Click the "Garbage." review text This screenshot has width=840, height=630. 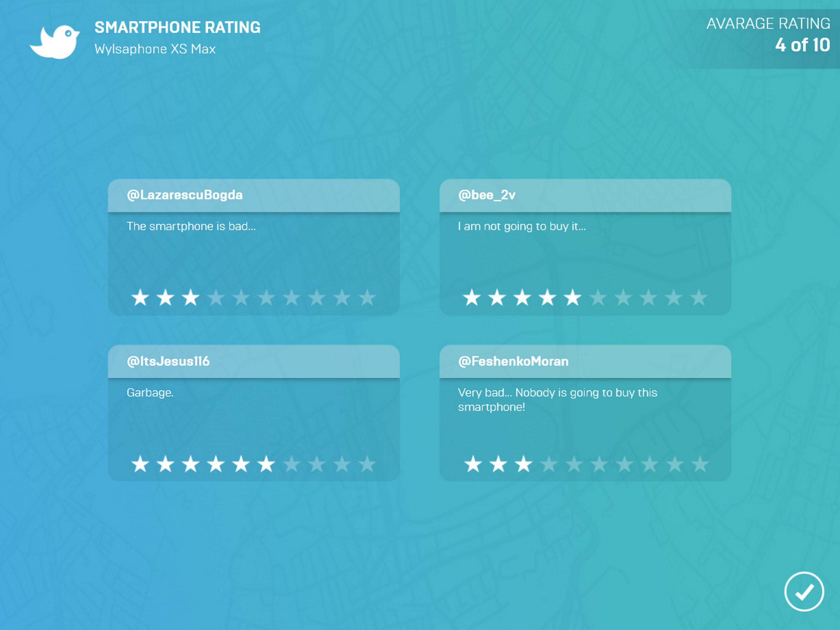tap(150, 393)
